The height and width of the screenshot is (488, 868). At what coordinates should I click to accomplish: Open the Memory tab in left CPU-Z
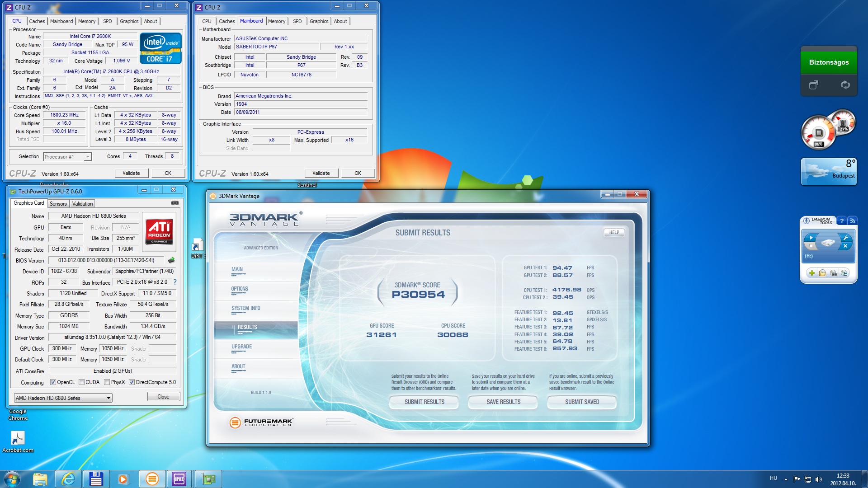point(86,21)
